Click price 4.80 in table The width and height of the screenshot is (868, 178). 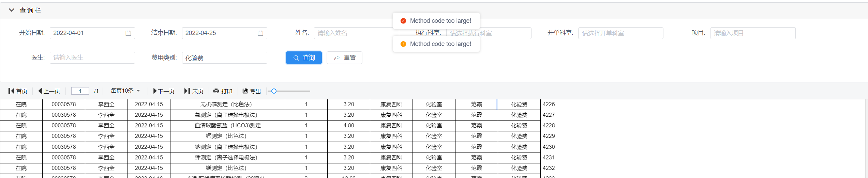pos(349,126)
